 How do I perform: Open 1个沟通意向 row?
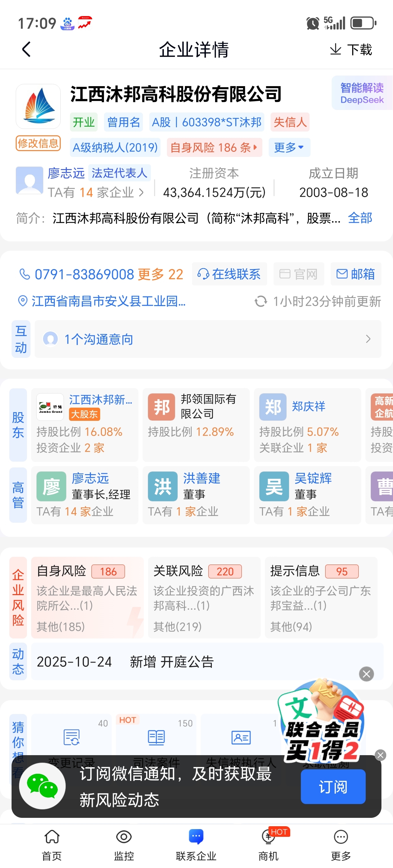coord(208,339)
